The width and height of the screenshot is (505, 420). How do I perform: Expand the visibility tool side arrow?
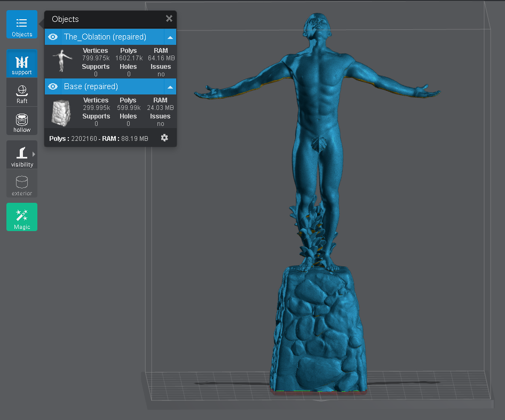(33, 154)
